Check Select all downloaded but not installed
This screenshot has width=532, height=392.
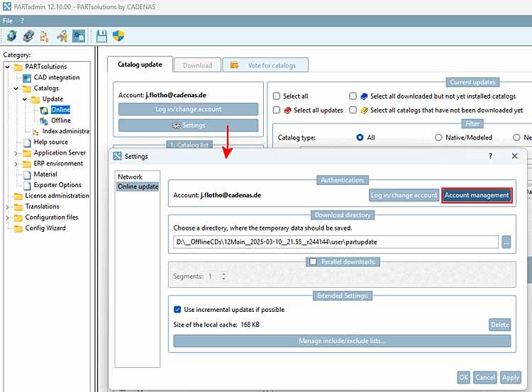point(353,96)
